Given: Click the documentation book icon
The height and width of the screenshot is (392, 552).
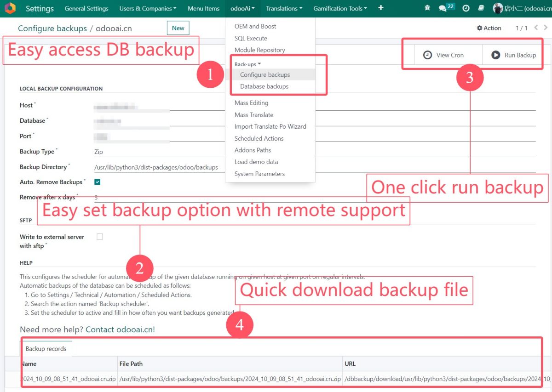Looking at the screenshot, I should [481, 8].
